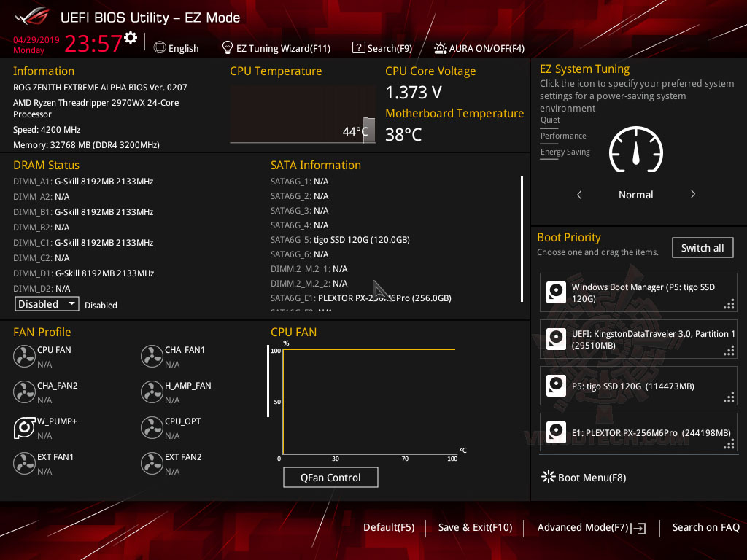Image resolution: width=747 pixels, height=560 pixels.
Task: Open Search on FAQ
Action: pyautogui.click(x=705, y=527)
